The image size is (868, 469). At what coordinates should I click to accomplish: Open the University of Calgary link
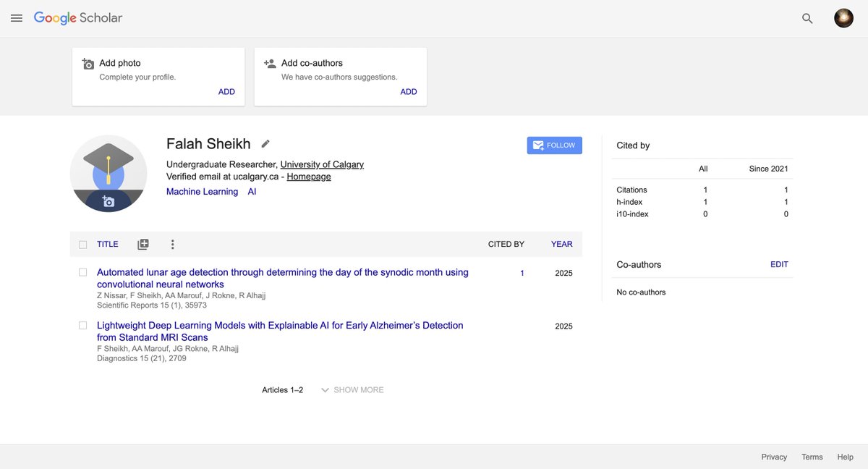pos(322,164)
